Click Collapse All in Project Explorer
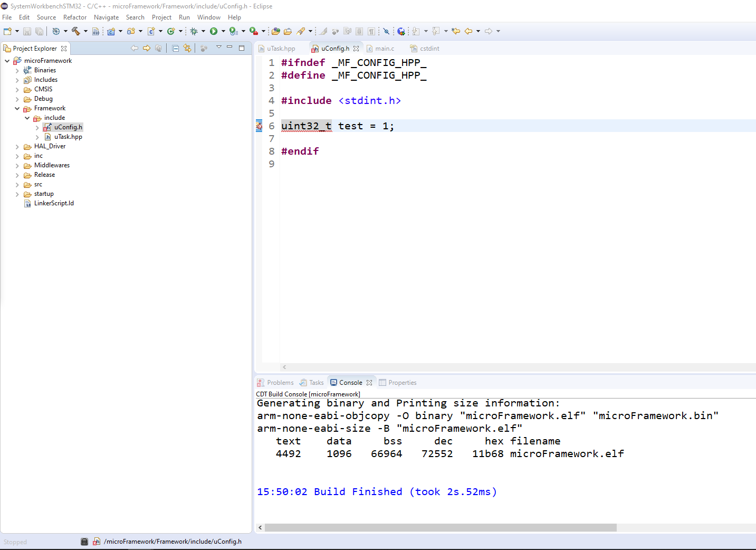The image size is (756, 550). 176,48
